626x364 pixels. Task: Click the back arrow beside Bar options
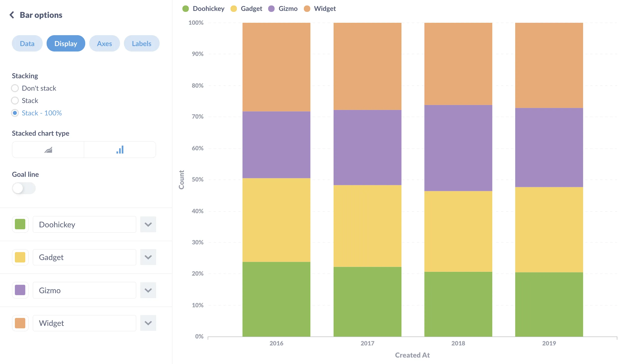tap(12, 15)
